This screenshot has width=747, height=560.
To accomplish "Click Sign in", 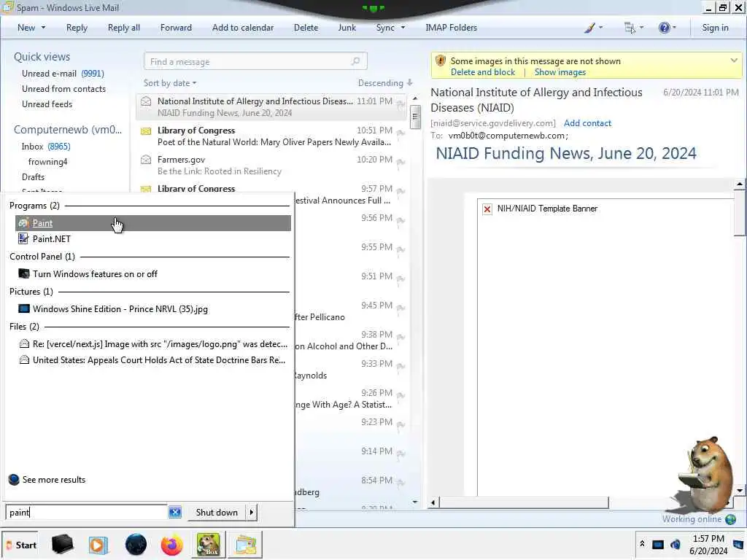I will 715,28.
